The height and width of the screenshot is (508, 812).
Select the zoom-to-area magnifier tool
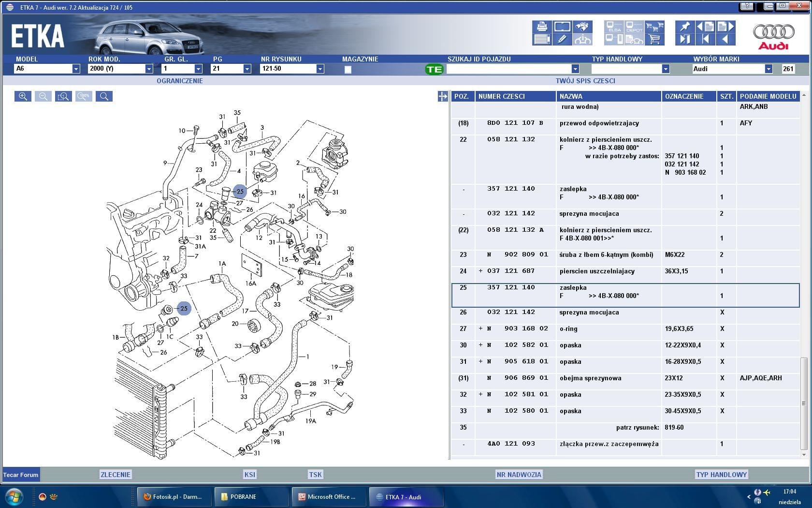63,96
